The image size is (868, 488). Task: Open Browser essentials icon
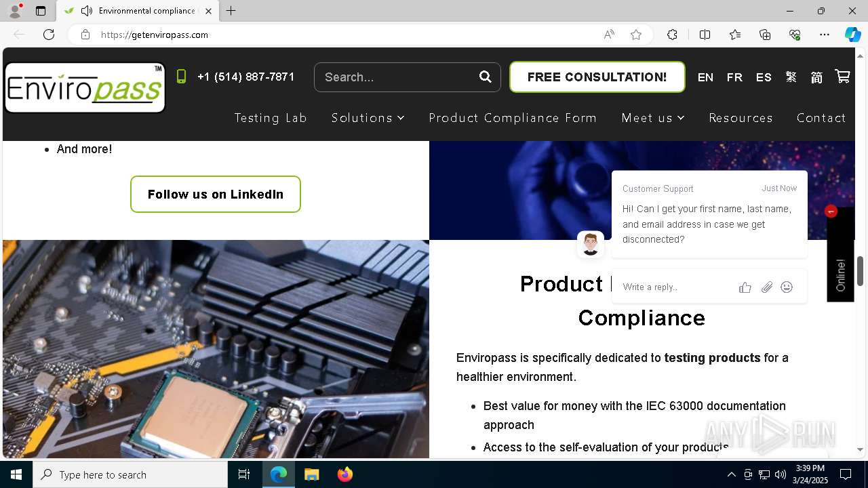[x=795, y=35]
